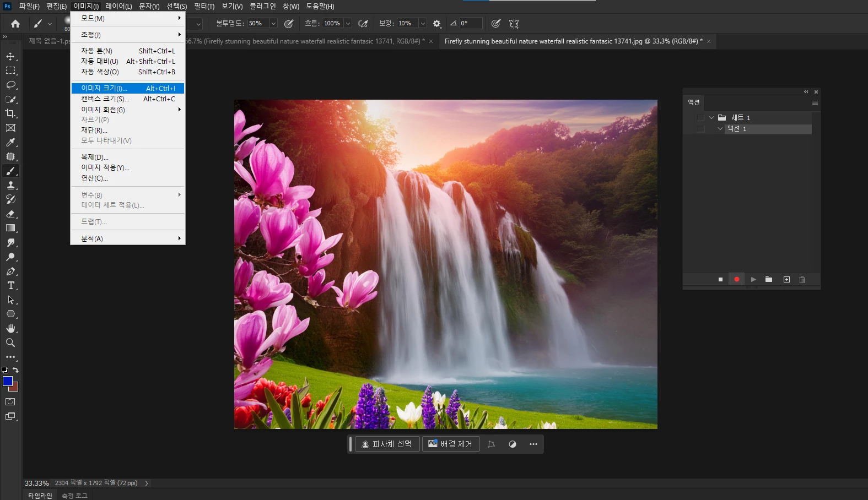This screenshot has height=500, width=868.
Task: Open smoothing options gear
Action: pyautogui.click(x=437, y=24)
